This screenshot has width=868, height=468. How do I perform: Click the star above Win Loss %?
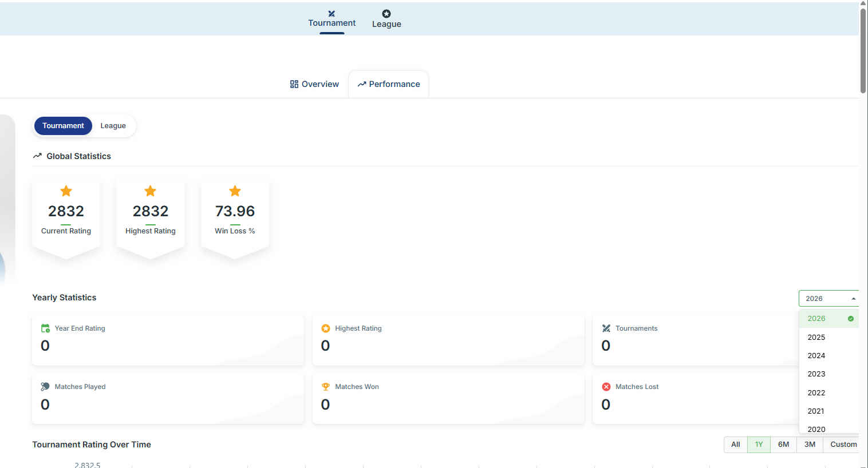click(235, 191)
